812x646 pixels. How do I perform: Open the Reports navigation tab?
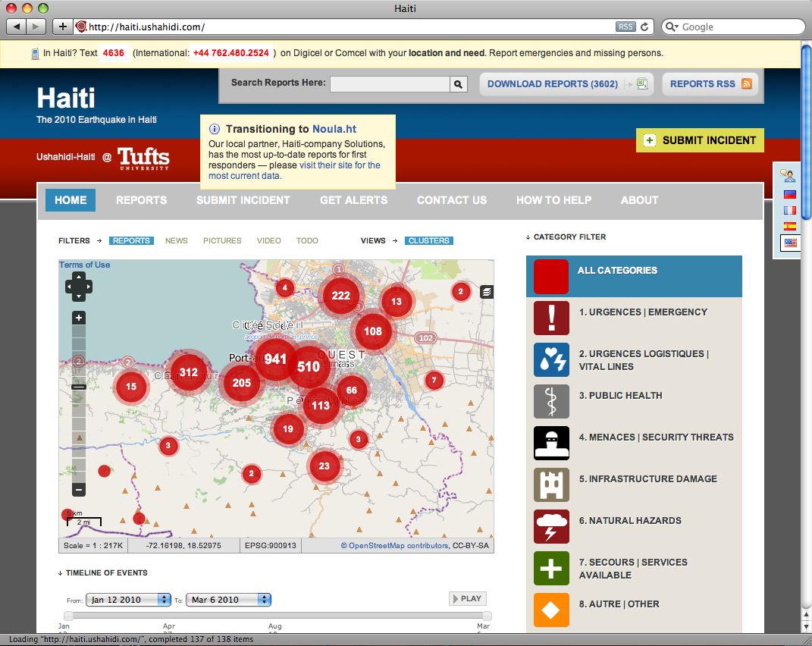pyautogui.click(x=141, y=200)
